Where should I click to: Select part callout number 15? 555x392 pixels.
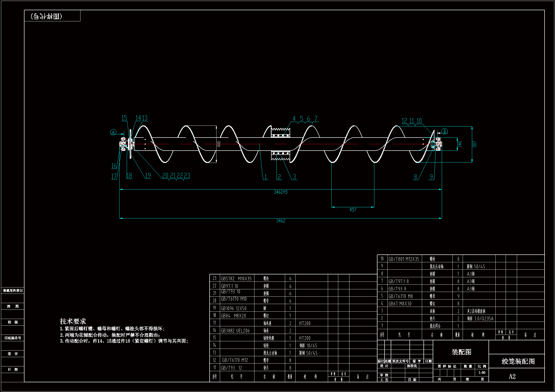coord(124,118)
